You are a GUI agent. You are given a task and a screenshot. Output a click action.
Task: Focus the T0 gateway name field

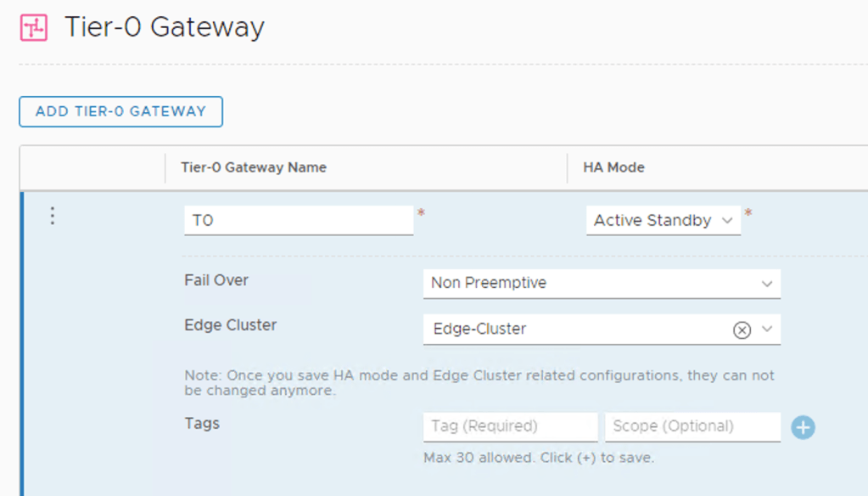click(298, 221)
